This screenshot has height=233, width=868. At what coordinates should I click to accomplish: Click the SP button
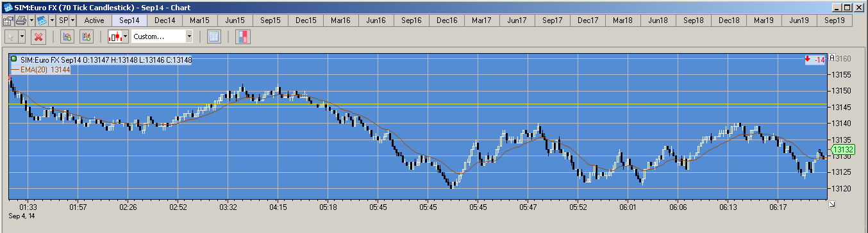pos(63,20)
